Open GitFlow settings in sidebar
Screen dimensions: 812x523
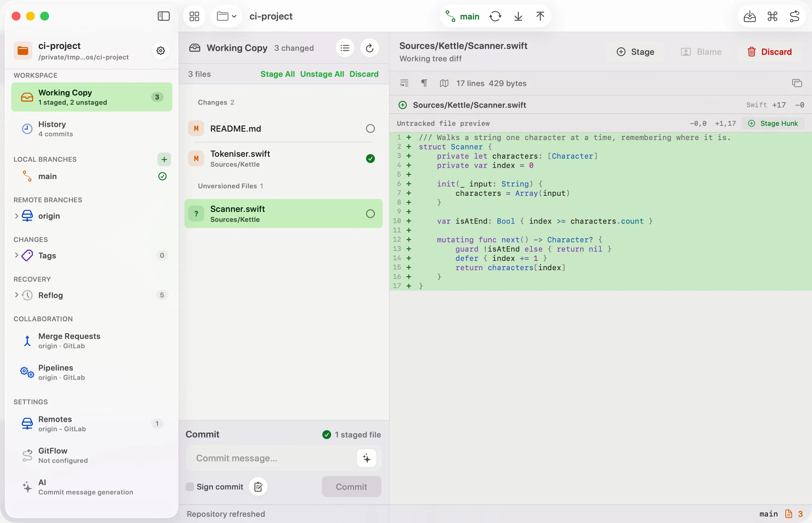click(92, 455)
